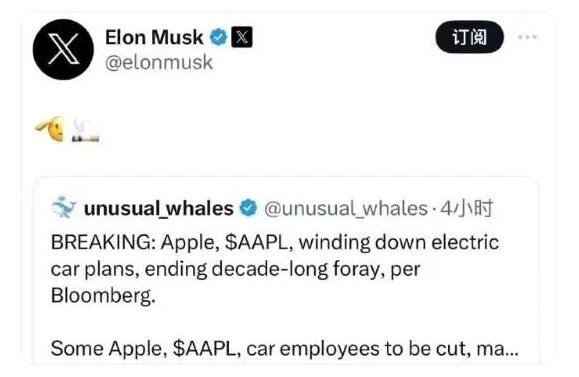Screen dimensions: 579x377
Task: Click the cigarette emoji in the post
Action: pyautogui.click(x=85, y=131)
